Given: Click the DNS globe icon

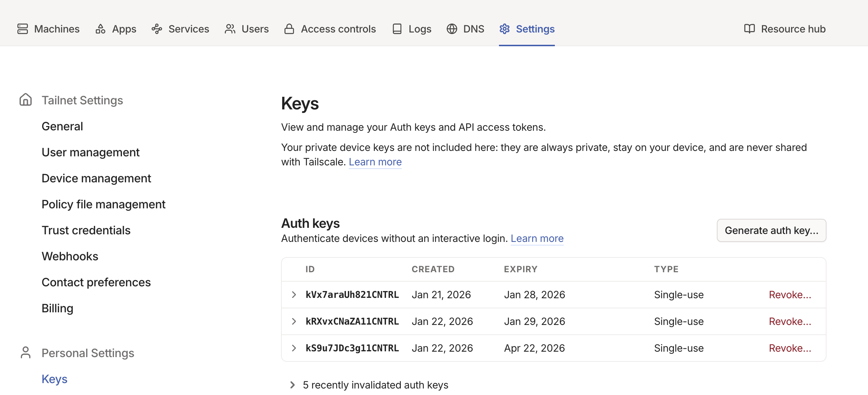Looking at the screenshot, I should tap(452, 29).
